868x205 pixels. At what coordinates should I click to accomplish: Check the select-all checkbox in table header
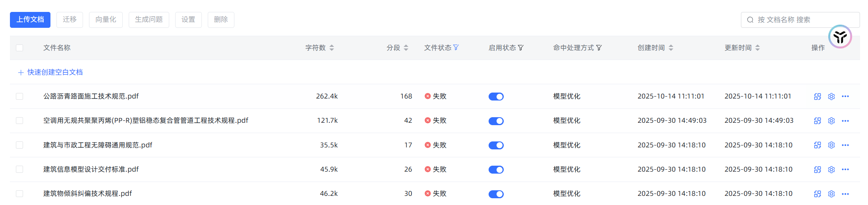19,48
